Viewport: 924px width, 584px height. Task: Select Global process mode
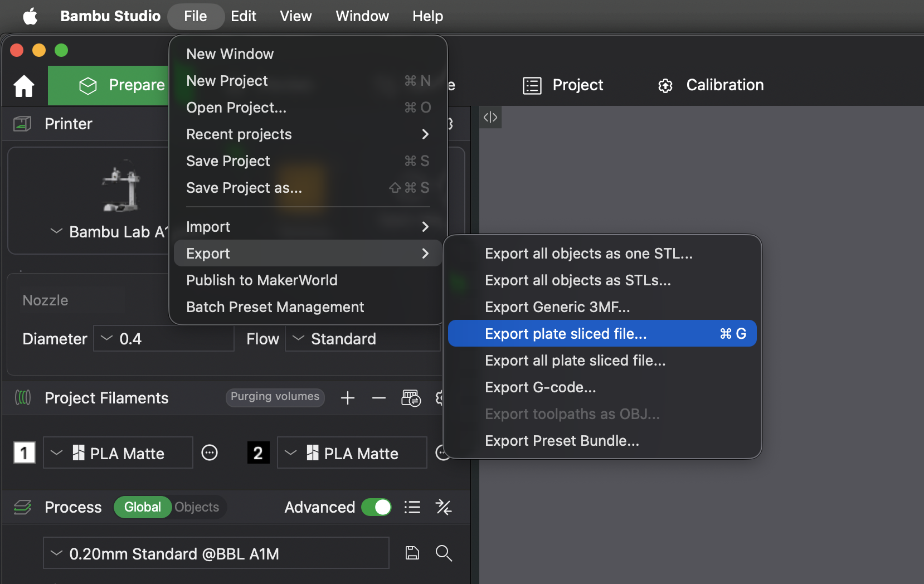[143, 507]
